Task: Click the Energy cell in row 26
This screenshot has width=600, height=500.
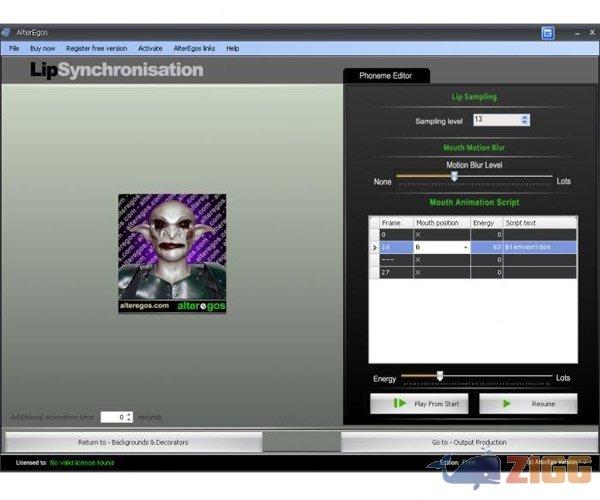Action: [x=486, y=248]
